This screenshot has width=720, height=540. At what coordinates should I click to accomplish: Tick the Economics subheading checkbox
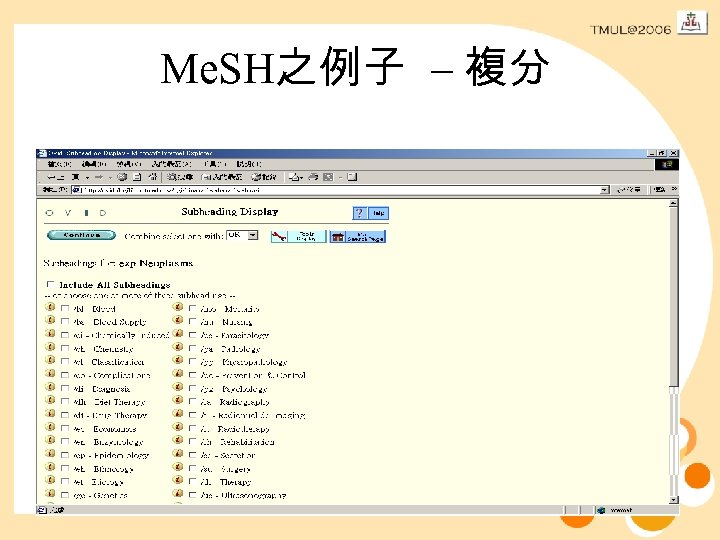[x=65, y=428]
